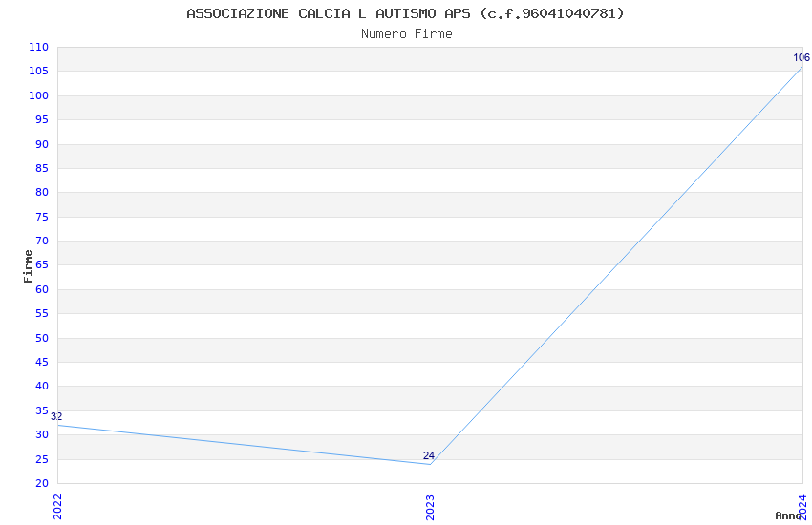Click the data label 32 for 2022

[x=56, y=416]
